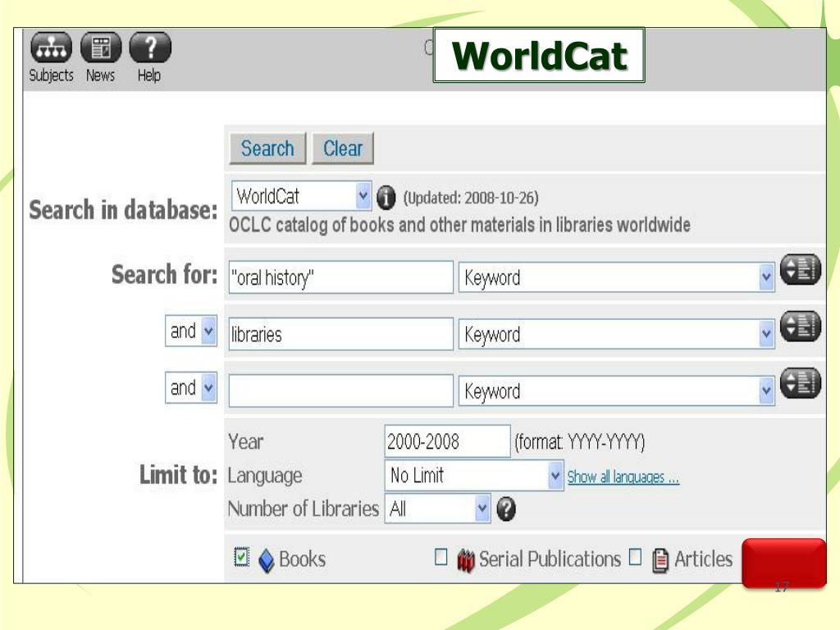The height and width of the screenshot is (630, 840).
Task: Open the and operator dropdown before empty field
Action: click(x=191, y=387)
